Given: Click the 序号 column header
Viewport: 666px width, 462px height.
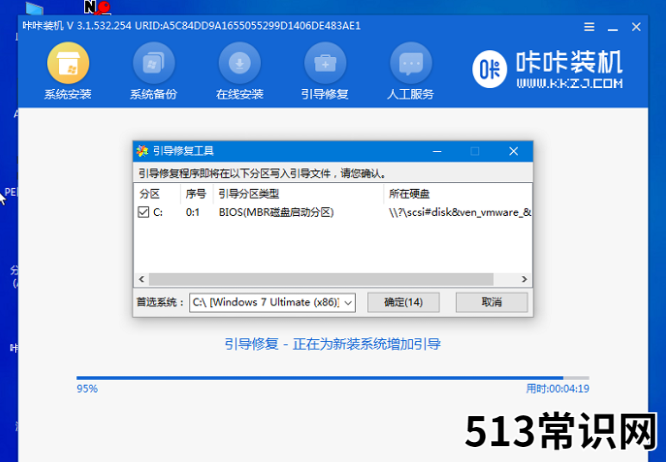Looking at the screenshot, I should [x=196, y=194].
